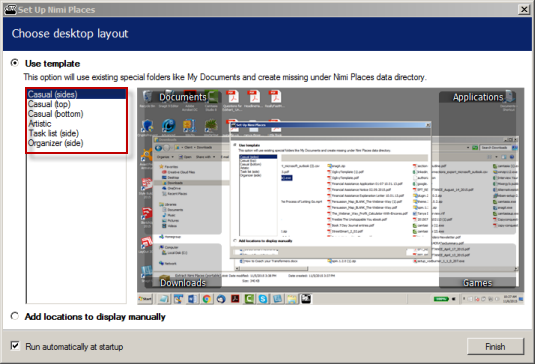535x364 pixels.
Task: Click the Start button in preview taskbar
Action: 145,299
